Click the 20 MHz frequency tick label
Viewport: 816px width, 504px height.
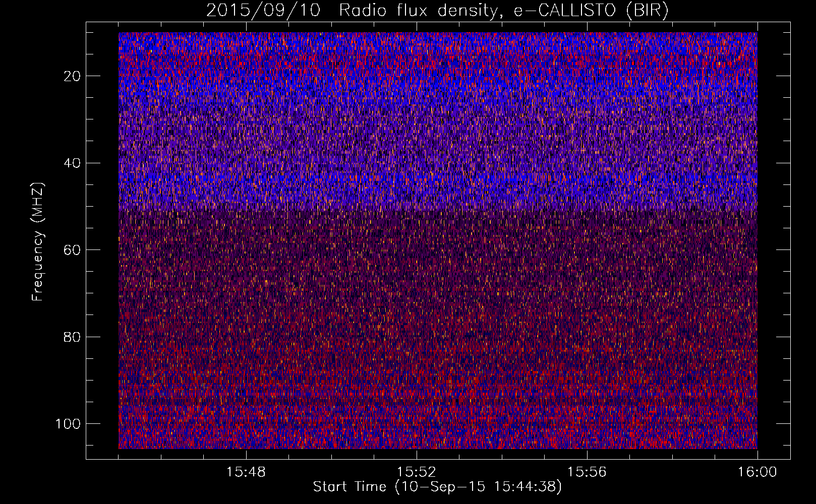pos(73,76)
